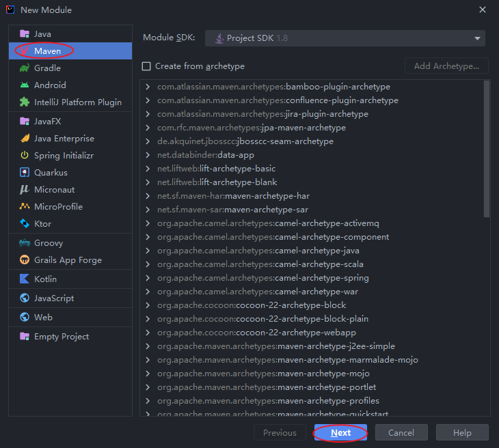Select maven-archetype-marmalade-mojo row
The width and height of the screenshot is (499, 448).
click(x=312, y=360)
